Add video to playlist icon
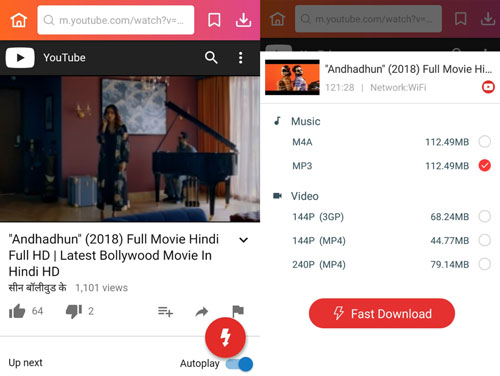 [x=165, y=312]
